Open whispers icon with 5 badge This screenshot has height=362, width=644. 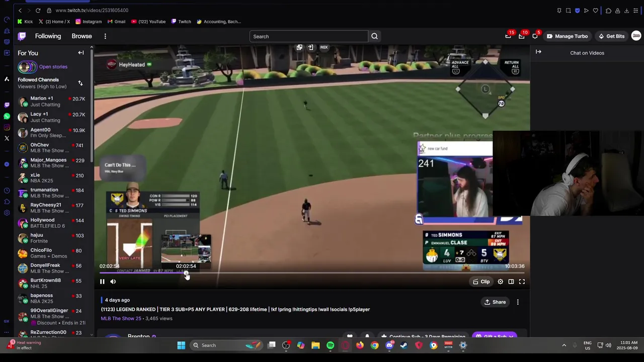click(535, 36)
